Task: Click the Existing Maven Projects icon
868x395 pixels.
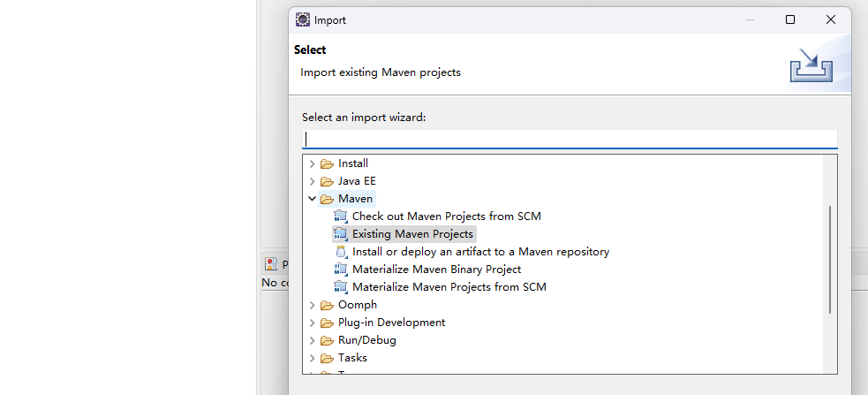Action: click(x=341, y=234)
